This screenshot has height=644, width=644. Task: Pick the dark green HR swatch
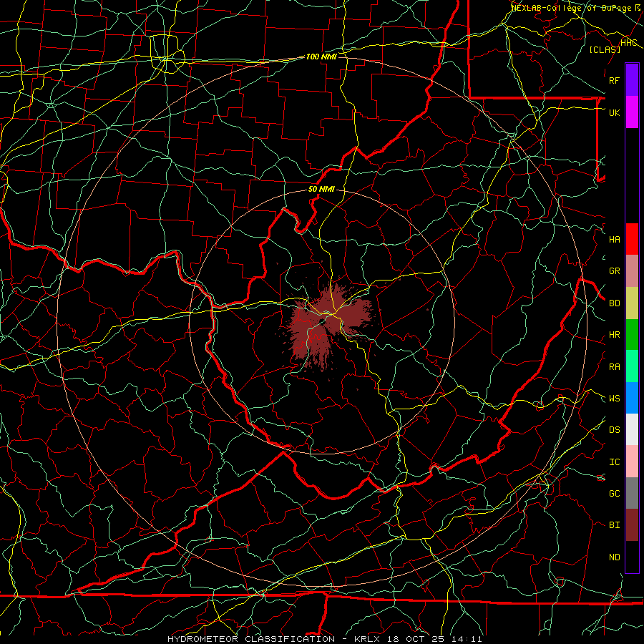click(632, 334)
